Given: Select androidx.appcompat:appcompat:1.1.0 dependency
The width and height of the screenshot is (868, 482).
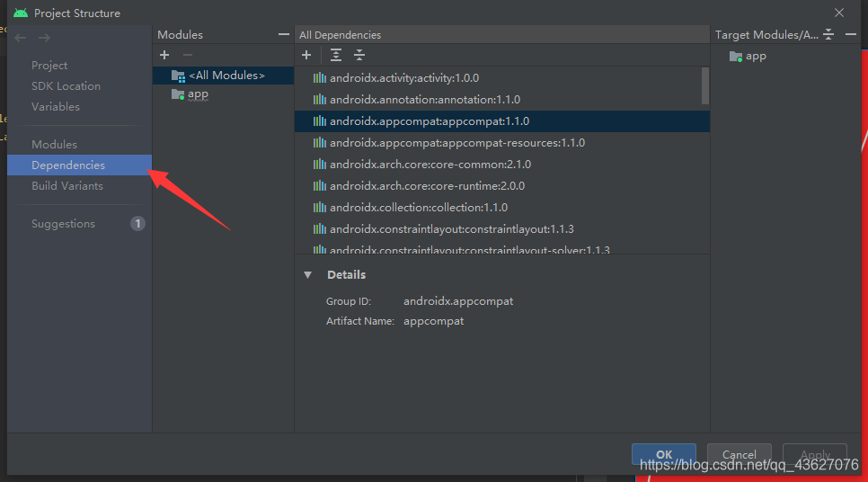Looking at the screenshot, I should pyautogui.click(x=501, y=121).
